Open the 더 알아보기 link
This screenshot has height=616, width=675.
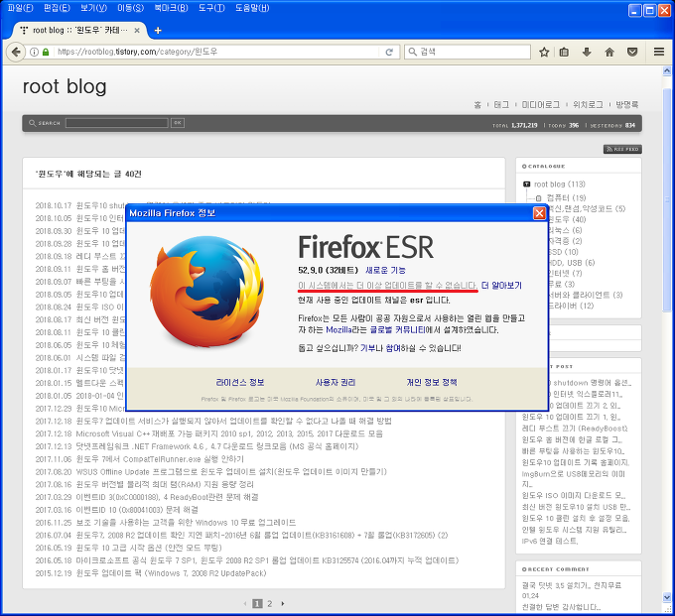click(x=501, y=286)
